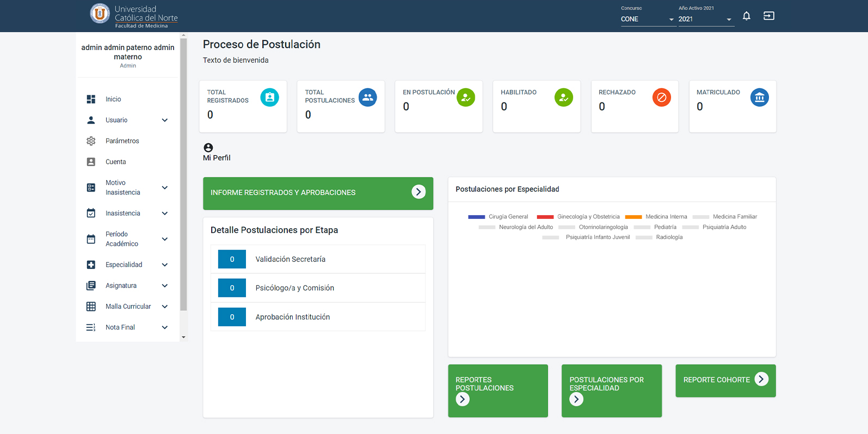Click the Universidad Católica del Norte logo
Viewport: 868px width, 434px height.
point(134,15)
